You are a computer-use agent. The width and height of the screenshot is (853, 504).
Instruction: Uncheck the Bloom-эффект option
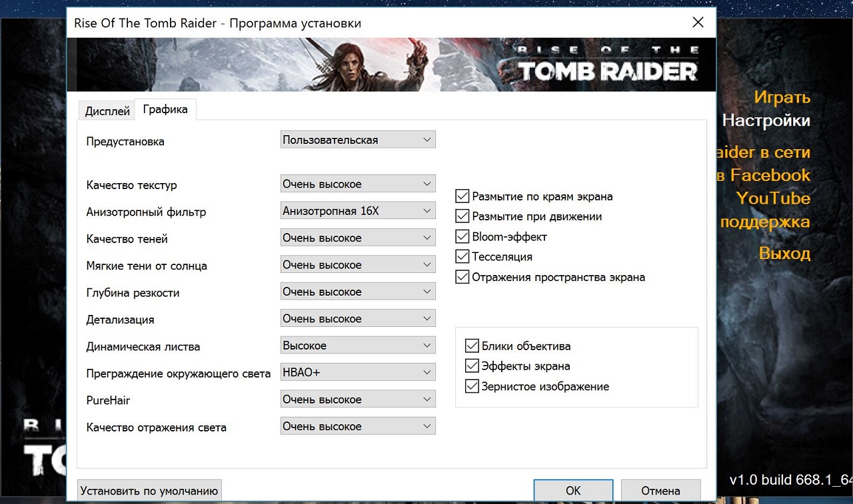pos(462,236)
